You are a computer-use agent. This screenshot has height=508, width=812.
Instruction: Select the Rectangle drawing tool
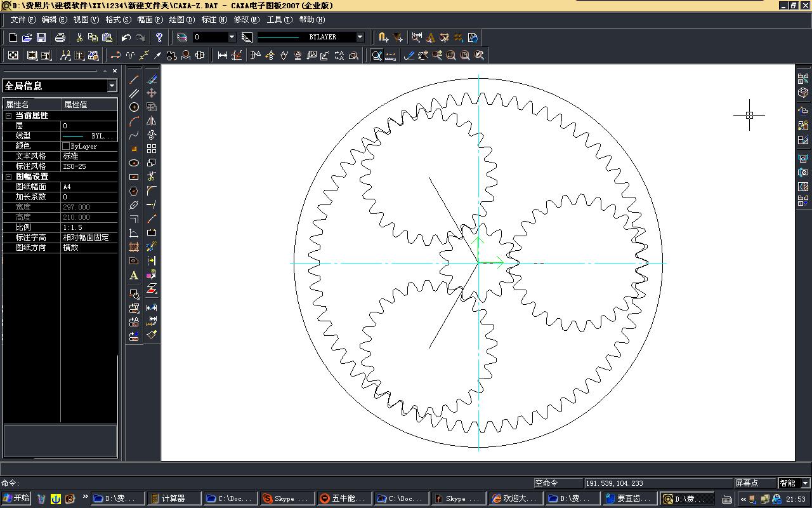point(134,177)
